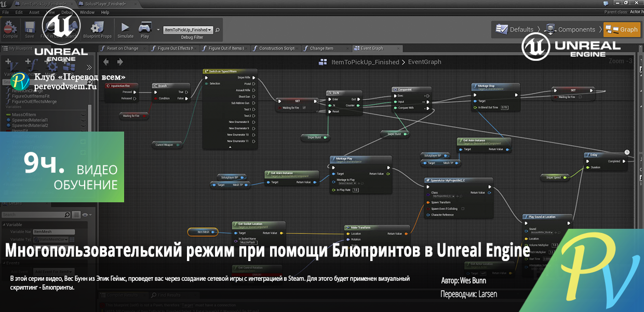Open the File menu
This screenshot has width=644, height=312.
[6, 12]
